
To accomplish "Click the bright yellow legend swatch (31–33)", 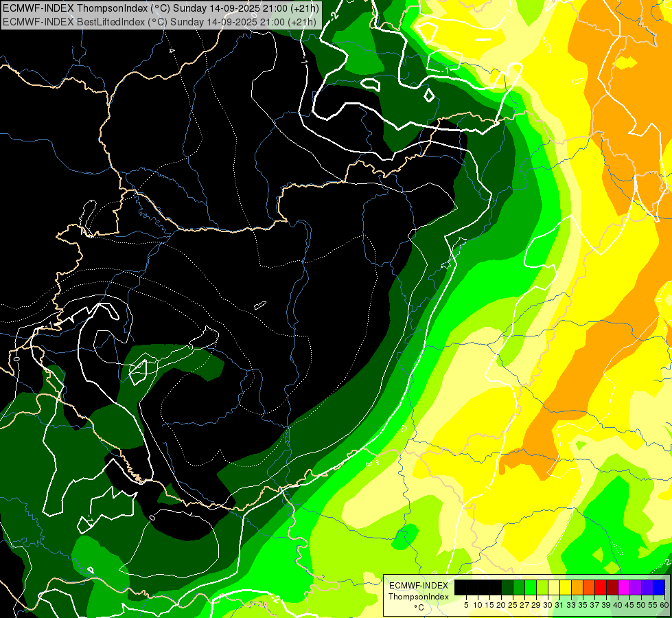I will (x=566, y=587).
